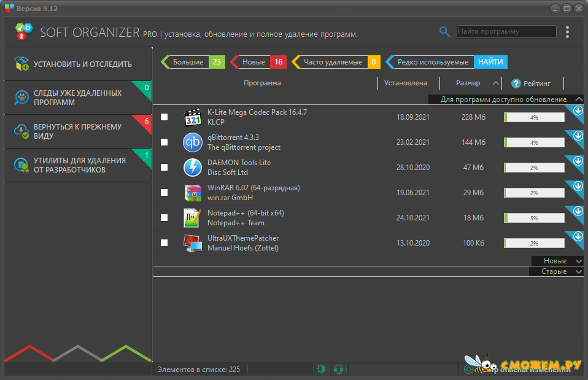588x380 pixels.
Task: Open 'Утилиты для удаления от разработчиков' section
Action: (78, 165)
